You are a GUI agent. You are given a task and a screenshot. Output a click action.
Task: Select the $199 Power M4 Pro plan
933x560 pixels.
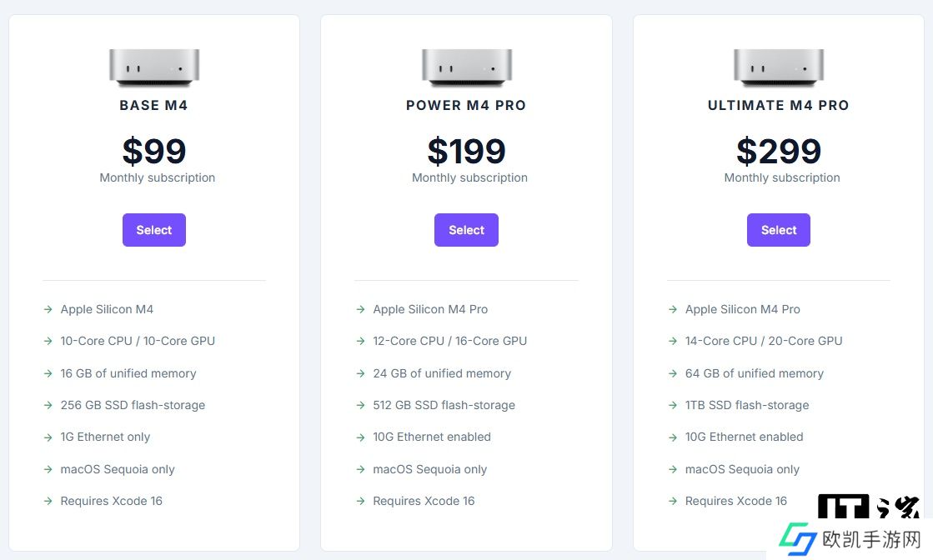coord(466,230)
